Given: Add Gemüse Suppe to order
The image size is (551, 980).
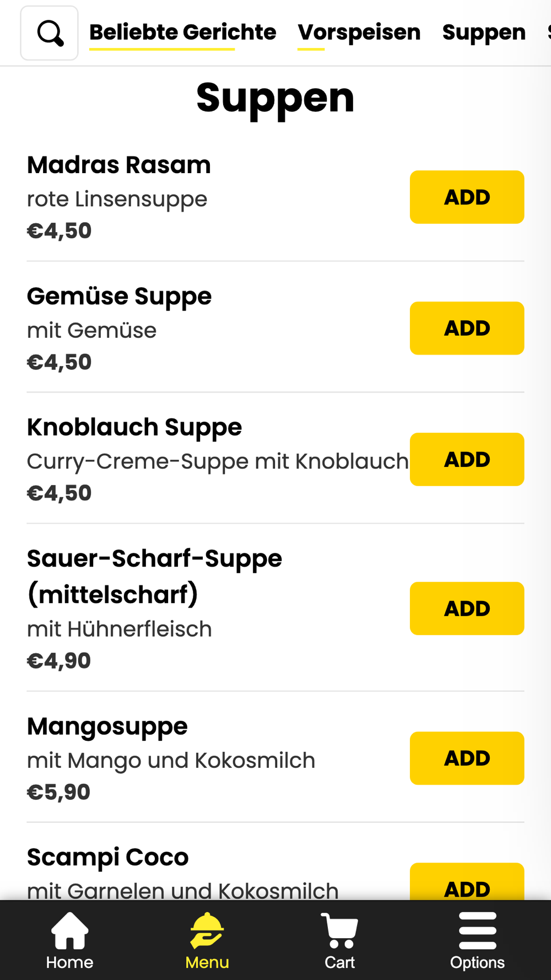Looking at the screenshot, I should [x=467, y=329].
